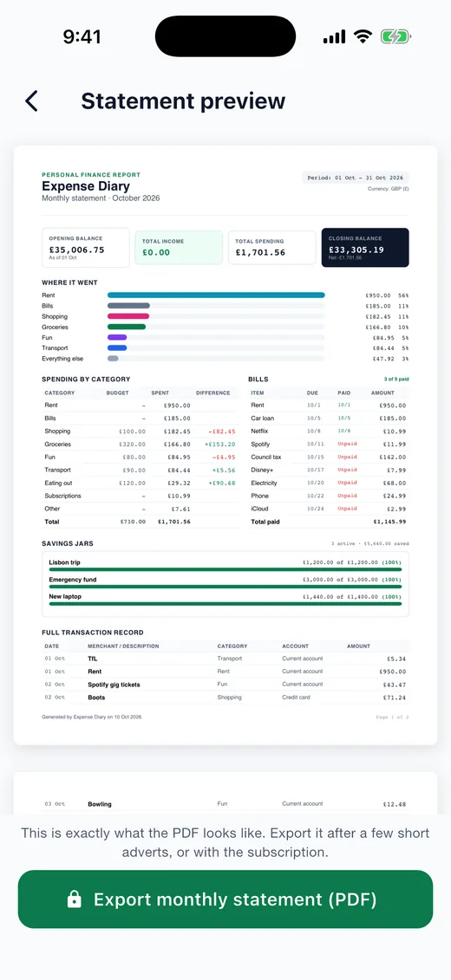This screenshot has height=980, width=451.
Task: Select the Total Spending £1,701.56 card
Action: click(271, 248)
